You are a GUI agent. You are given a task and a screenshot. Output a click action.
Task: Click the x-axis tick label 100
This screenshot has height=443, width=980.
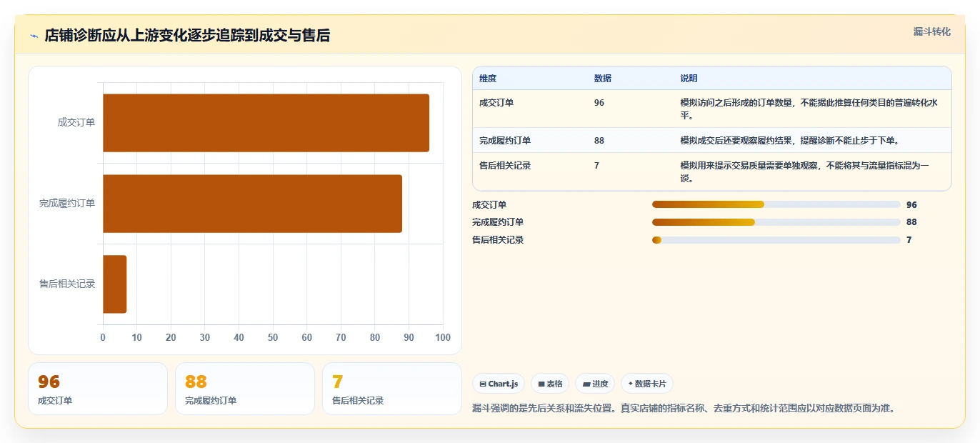pyautogui.click(x=443, y=337)
